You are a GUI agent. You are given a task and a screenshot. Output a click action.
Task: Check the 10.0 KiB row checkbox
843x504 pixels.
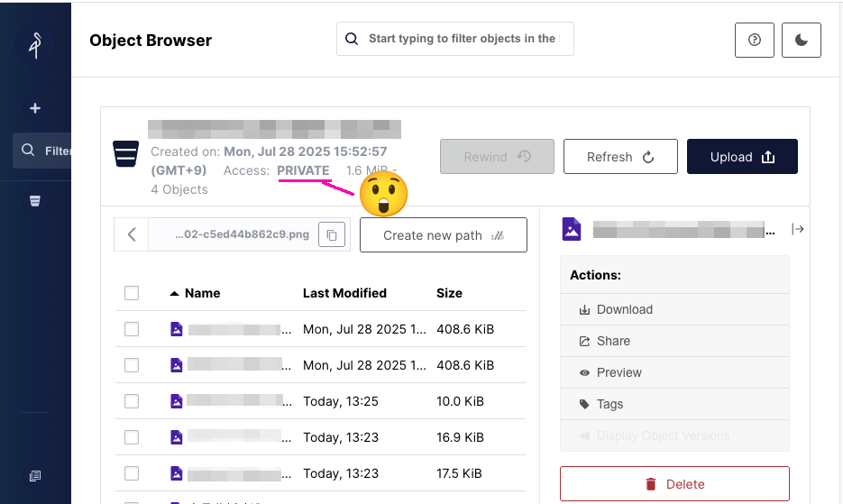click(x=132, y=401)
